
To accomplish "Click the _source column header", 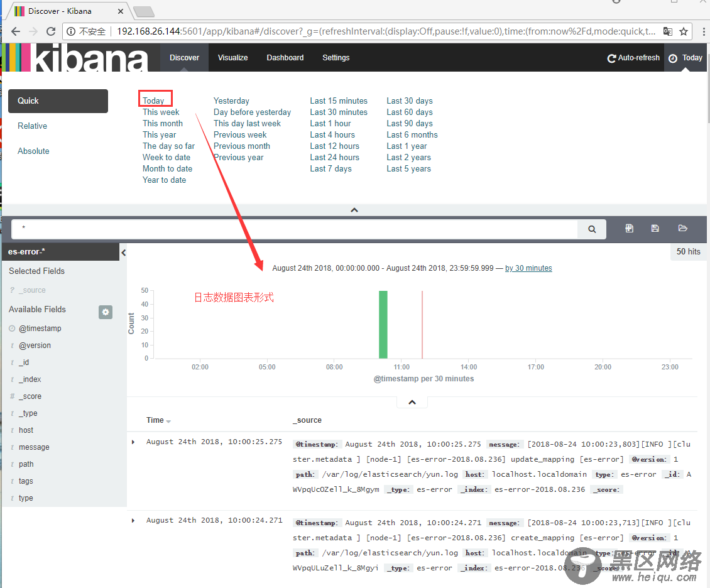I will (307, 420).
